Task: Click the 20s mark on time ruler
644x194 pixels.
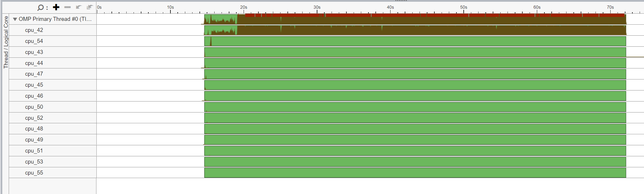Action: click(244, 7)
